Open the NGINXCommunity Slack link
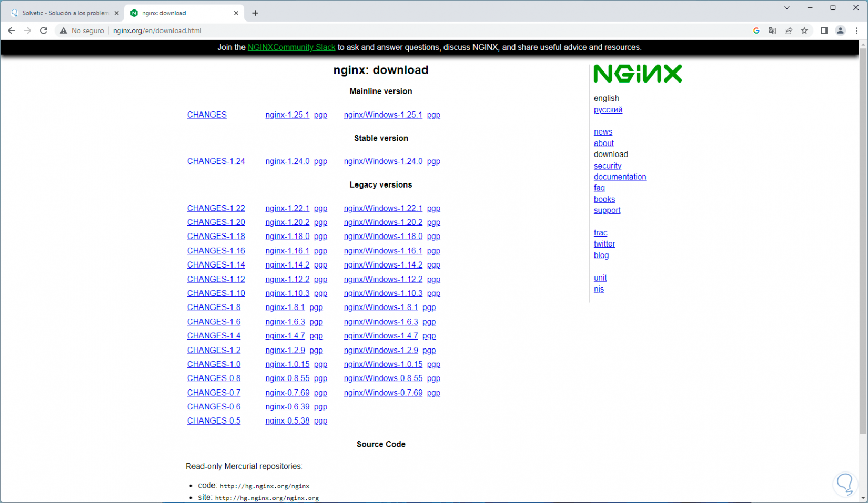The height and width of the screenshot is (503, 868). 291,47
